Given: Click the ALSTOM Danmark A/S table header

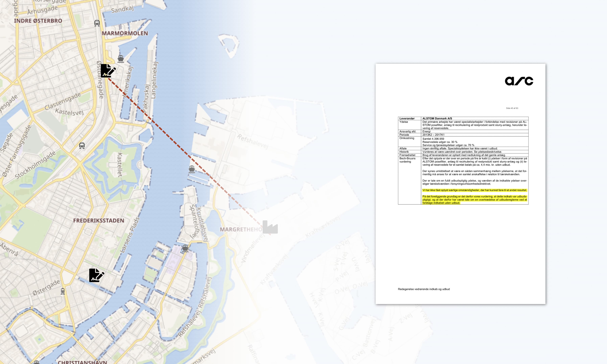Looking at the screenshot, I should pos(437,118).
